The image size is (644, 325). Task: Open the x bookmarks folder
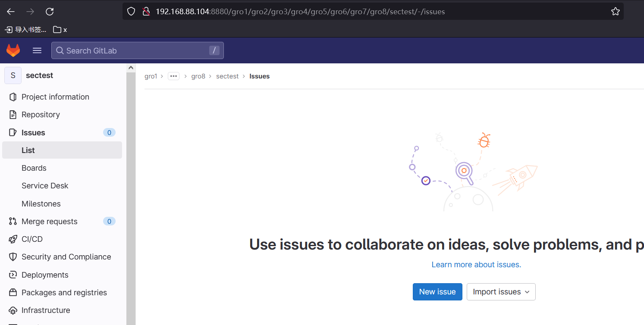click(x=60, y=30)
